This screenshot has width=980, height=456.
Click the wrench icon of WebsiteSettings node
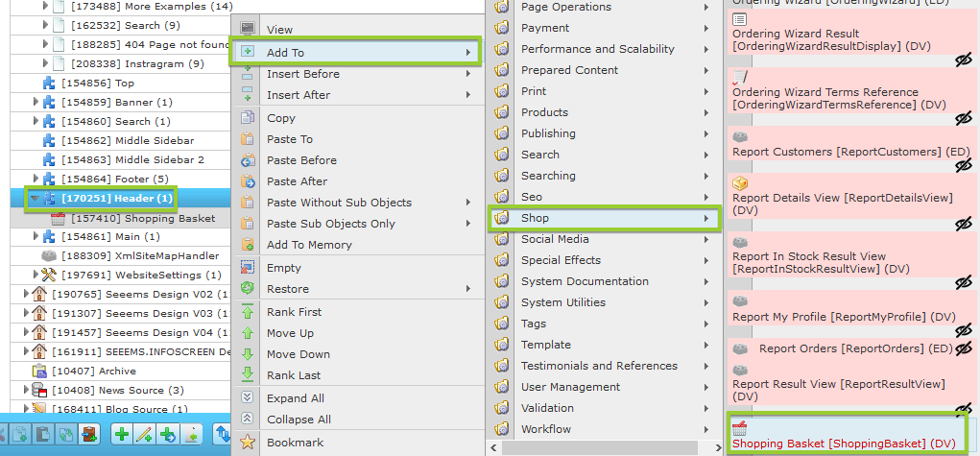49,275
